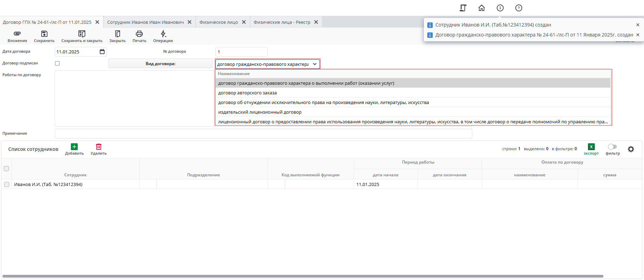Open the Операции lightning icon menu
This screenshot has width=644, height=280.
[163, 34]
